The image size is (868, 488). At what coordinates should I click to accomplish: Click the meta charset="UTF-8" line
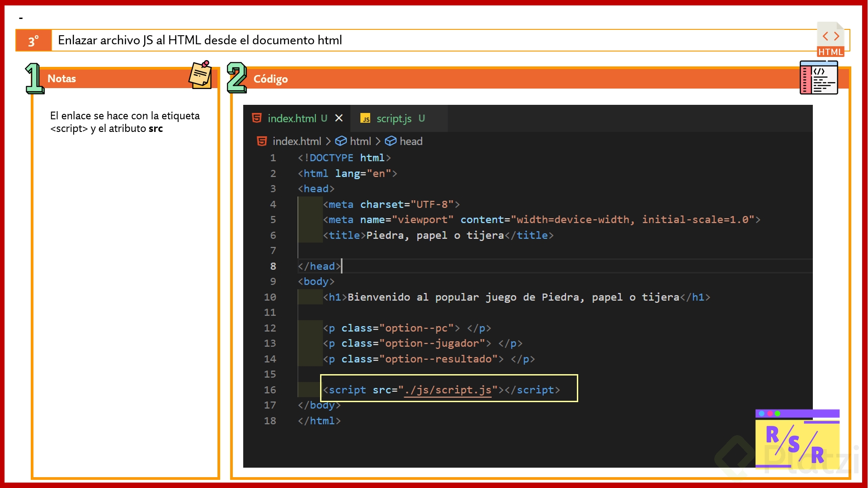pyautogui.click(x=392, y=205)
